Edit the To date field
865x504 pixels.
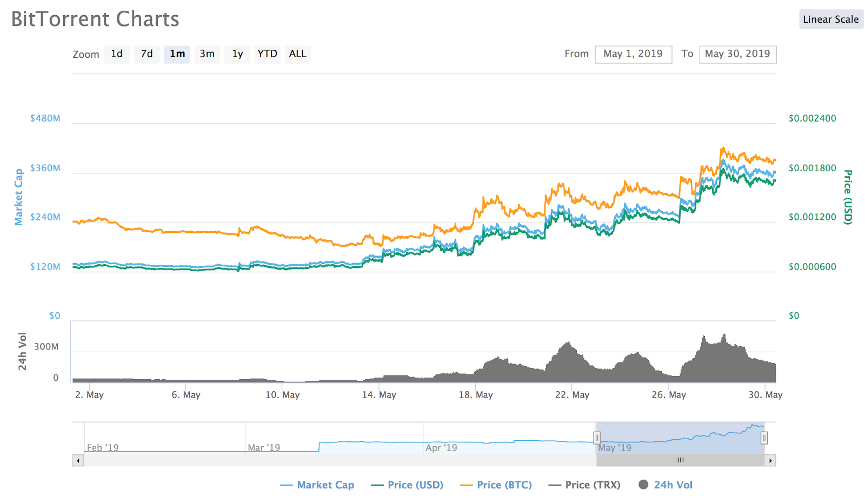point(738,54)
